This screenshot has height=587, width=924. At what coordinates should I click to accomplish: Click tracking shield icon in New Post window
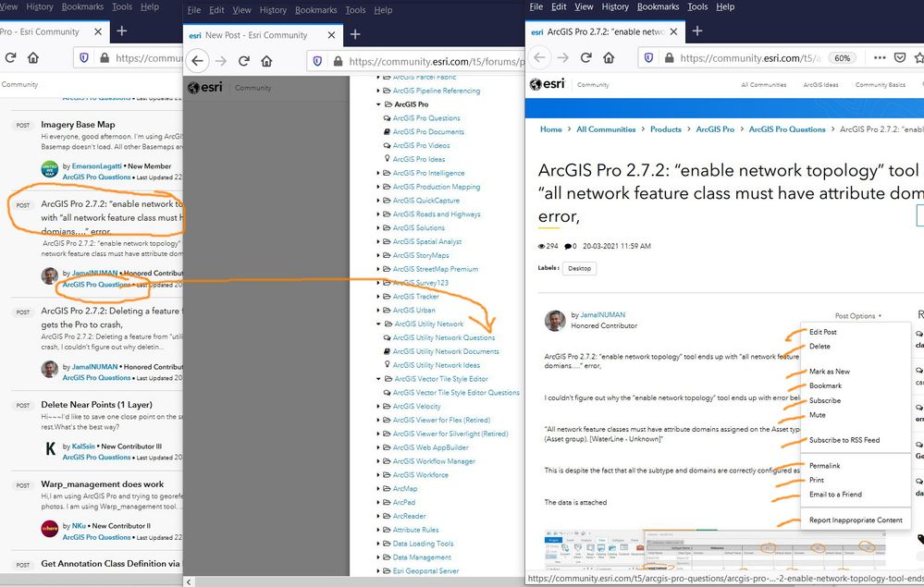pyautogui.click(x=317, y=61)
